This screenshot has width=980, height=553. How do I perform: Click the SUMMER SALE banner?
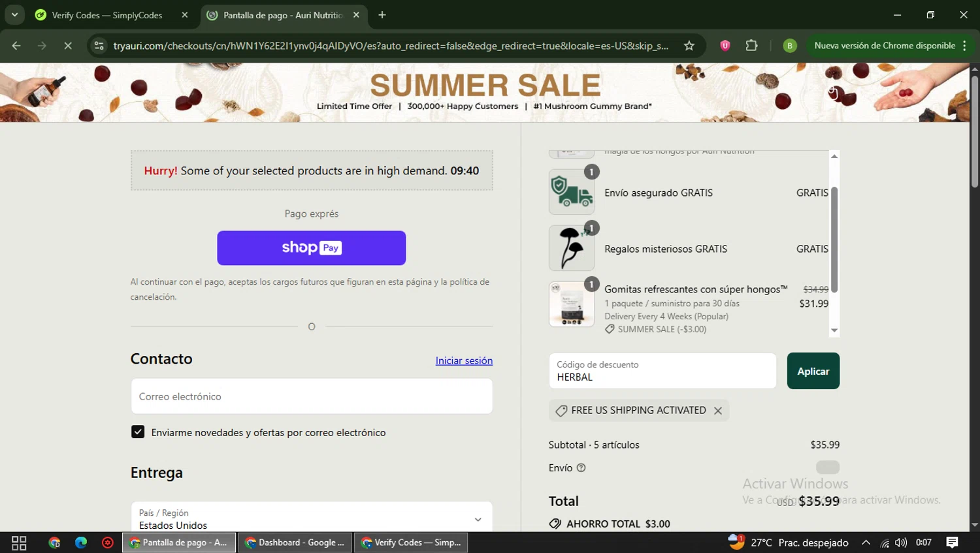[485, 92]
